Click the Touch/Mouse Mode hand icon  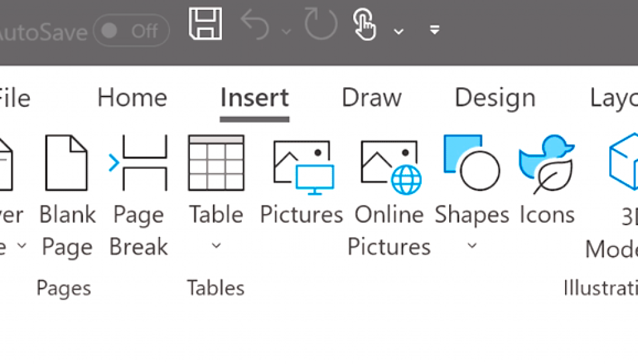point(364,25)
